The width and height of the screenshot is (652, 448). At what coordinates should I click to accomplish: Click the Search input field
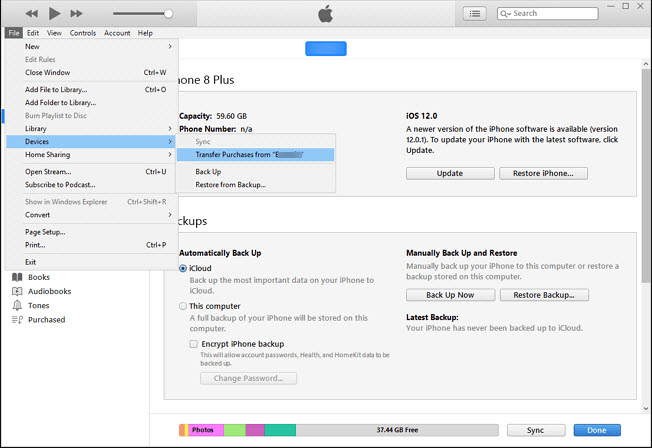[x=548, y=13]
